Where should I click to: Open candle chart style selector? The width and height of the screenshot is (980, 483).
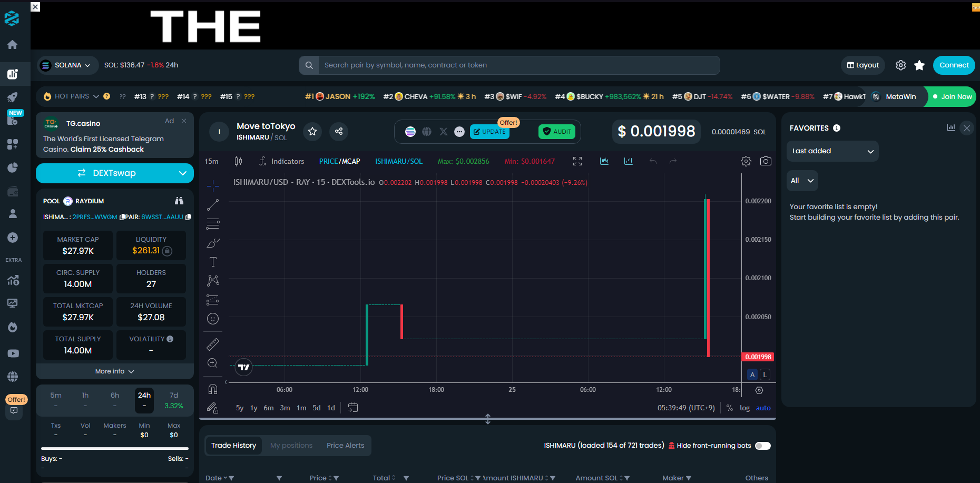tap(238, 161)
